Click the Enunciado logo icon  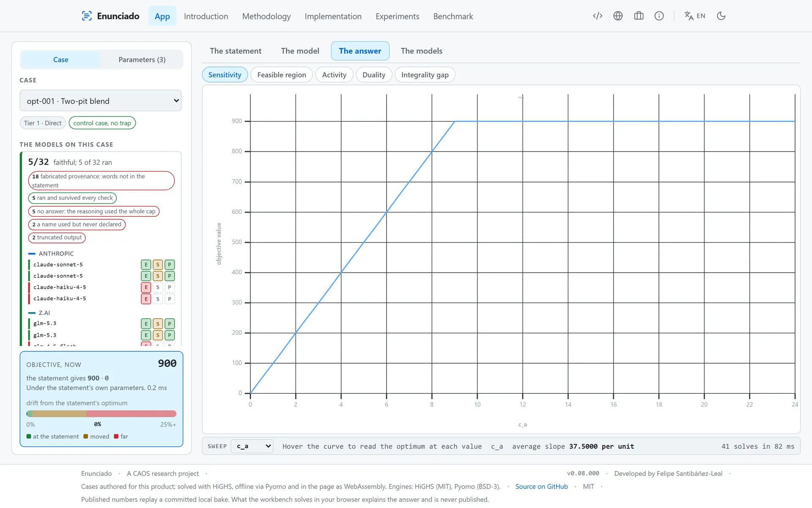87,16
